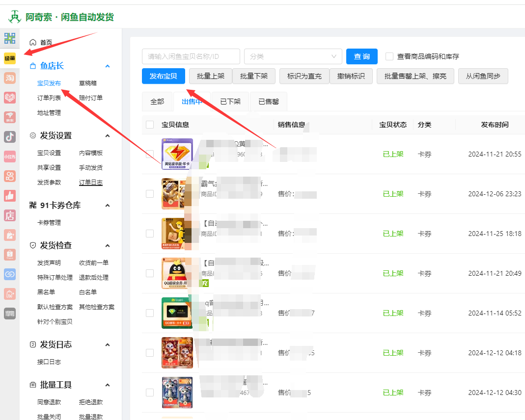This screenshot has height=420, width=525.
Task: Open 订单列表 in the left menu
Action: click(49, 98)
